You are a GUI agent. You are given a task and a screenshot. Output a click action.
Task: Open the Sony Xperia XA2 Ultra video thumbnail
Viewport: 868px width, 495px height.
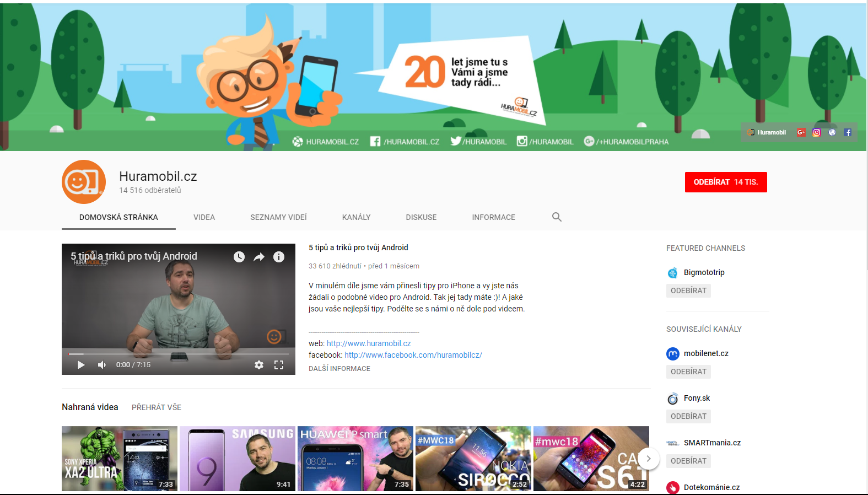[120, 459]
